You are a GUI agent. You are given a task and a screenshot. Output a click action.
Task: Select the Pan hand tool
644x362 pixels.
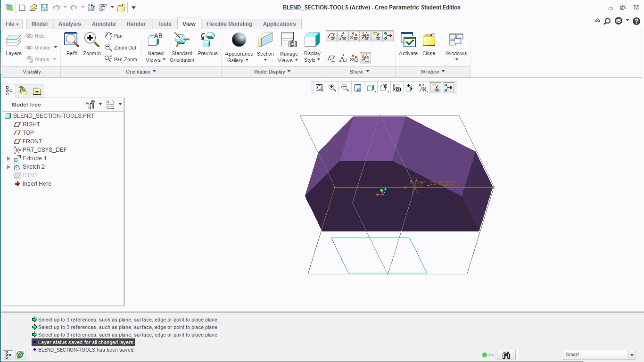(114, 36)
